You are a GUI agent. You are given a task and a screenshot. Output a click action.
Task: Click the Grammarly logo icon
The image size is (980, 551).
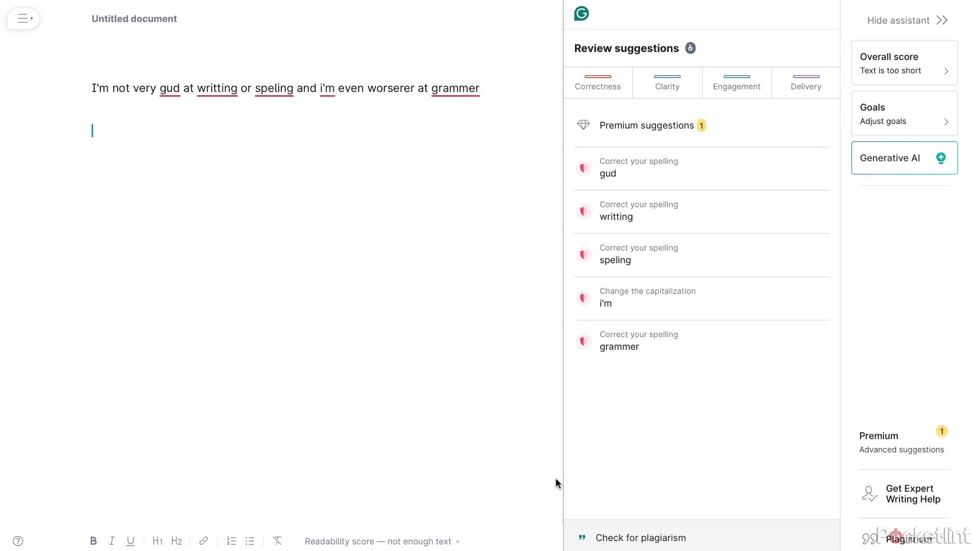(581, 13)
